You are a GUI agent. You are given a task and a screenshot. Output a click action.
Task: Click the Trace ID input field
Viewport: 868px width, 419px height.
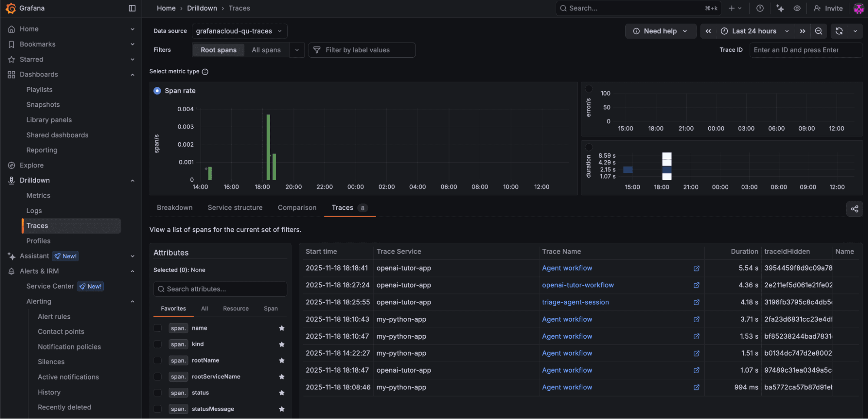click(x=806, y=49)
